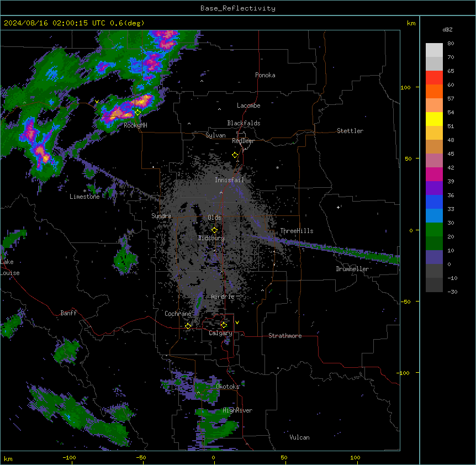Click the Base_Reflectivity title text
Screen dimensions: 476x465
238,8
